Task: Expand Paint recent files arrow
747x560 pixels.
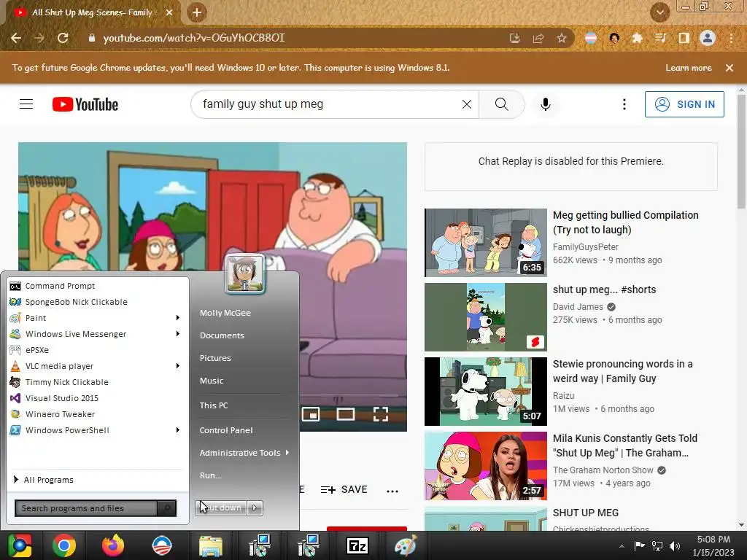Action: coord(178,318)
